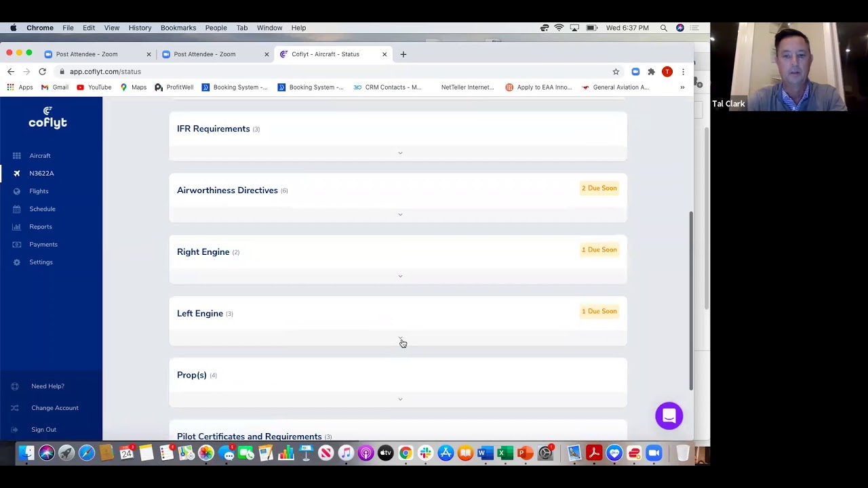Open Zoom app in the dock
Screen dimensions: 868x488
click(x=654, y=453)
